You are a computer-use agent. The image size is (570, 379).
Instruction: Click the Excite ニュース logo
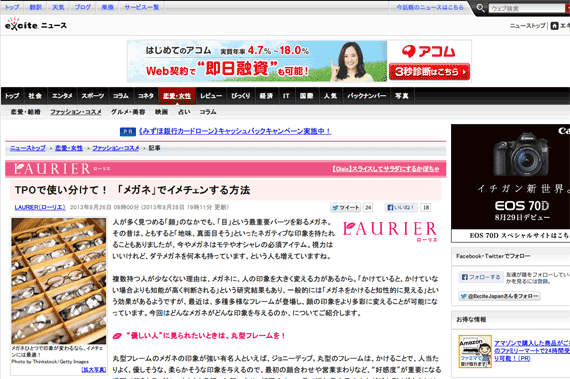[36, 24]
